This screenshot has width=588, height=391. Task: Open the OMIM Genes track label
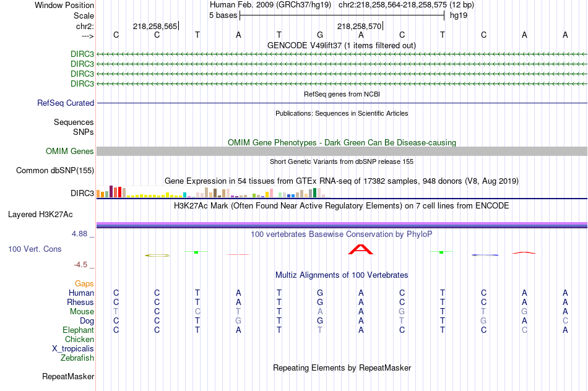(x=70, y=152)
